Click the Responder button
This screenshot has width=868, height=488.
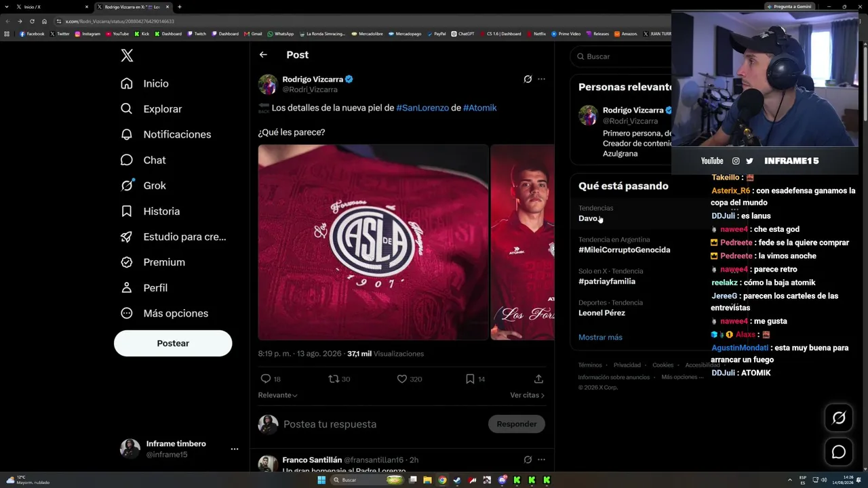(517, 424)
